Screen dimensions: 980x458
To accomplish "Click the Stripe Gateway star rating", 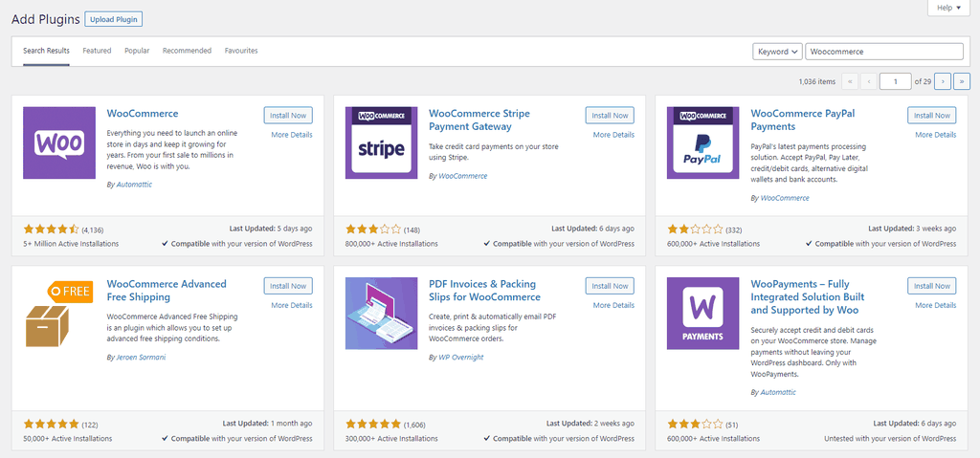I will click(373, 229).
